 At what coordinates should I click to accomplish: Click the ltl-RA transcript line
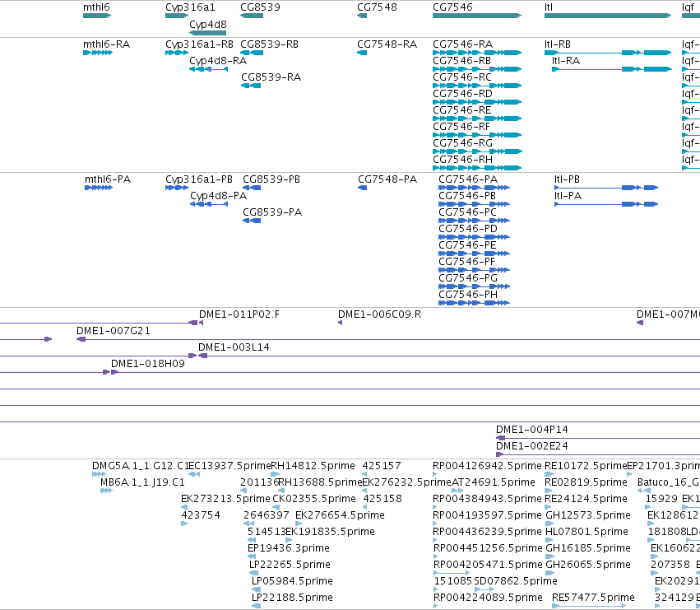612,69
